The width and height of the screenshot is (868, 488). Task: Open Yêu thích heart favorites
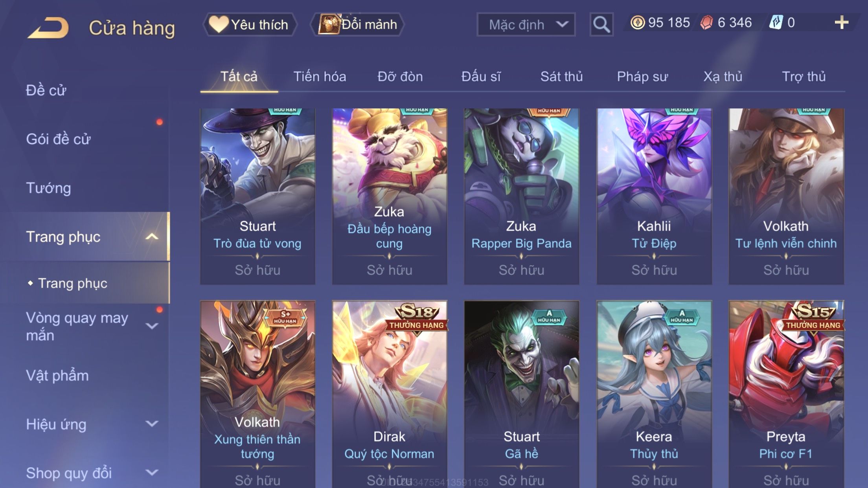249,24
